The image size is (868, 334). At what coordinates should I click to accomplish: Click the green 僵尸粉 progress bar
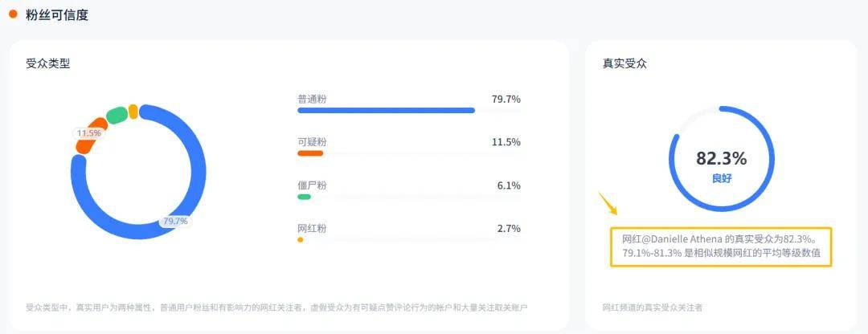pyautogui.click(x=304, y=197)
